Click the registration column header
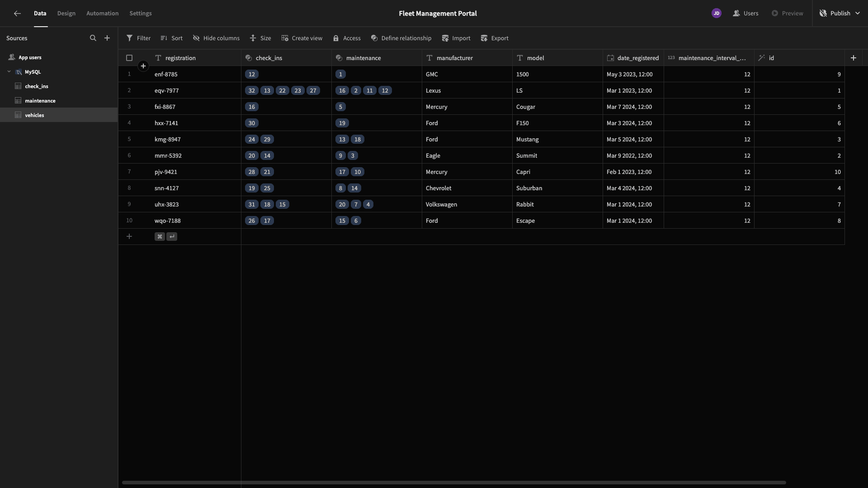This screenshot has width=868, height=488. (x=196, y=58)
